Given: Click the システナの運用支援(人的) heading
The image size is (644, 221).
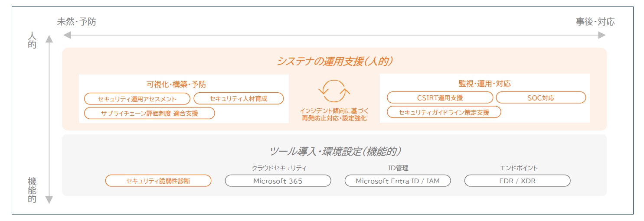Looking at the screenshot, I should point(334,62).
